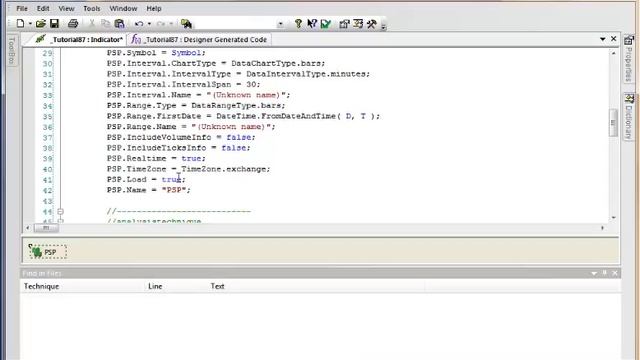Open the Tools menu
Image resolution: width=640 pixels, height=360 pixels.
91,8
